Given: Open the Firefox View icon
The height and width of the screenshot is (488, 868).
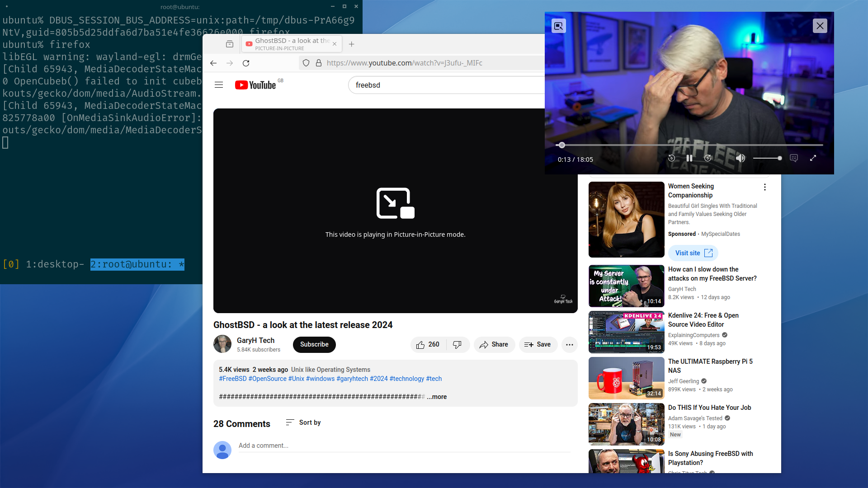Looking at the screenshot, I should click(230, 44).
